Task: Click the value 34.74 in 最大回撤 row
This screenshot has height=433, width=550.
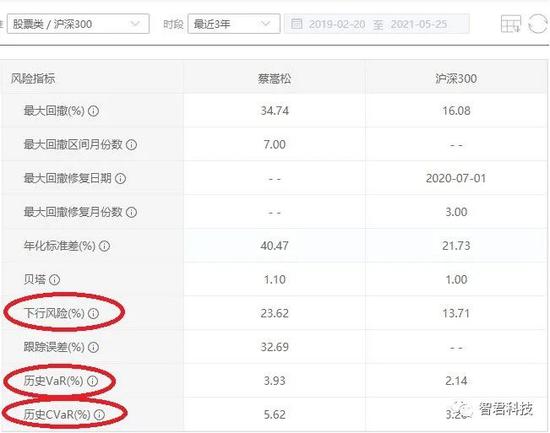Action: coord(274,111)
